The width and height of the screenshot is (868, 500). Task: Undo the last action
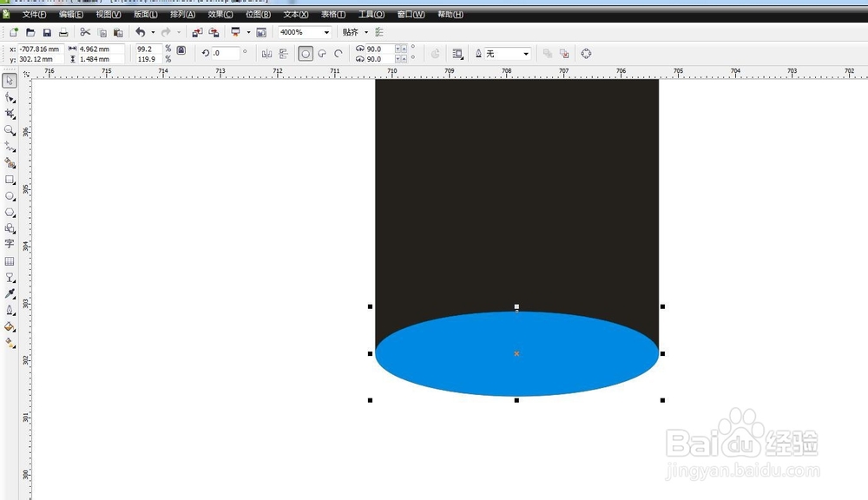[141, 32]
